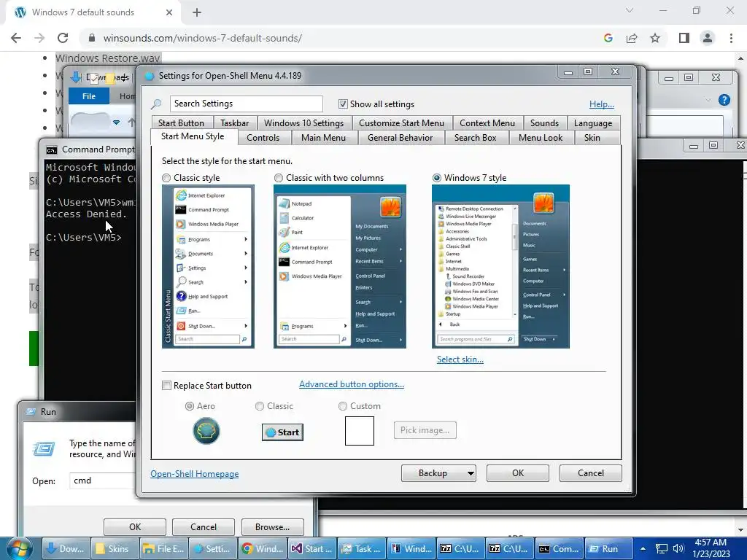The image size is (747, 560).
Task: Switch to Downloads taskbar button
Action: (66, 548)
